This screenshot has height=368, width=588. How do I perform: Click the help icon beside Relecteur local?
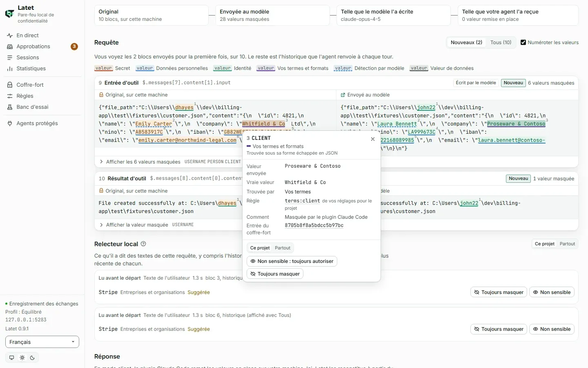tap(143, 244)
